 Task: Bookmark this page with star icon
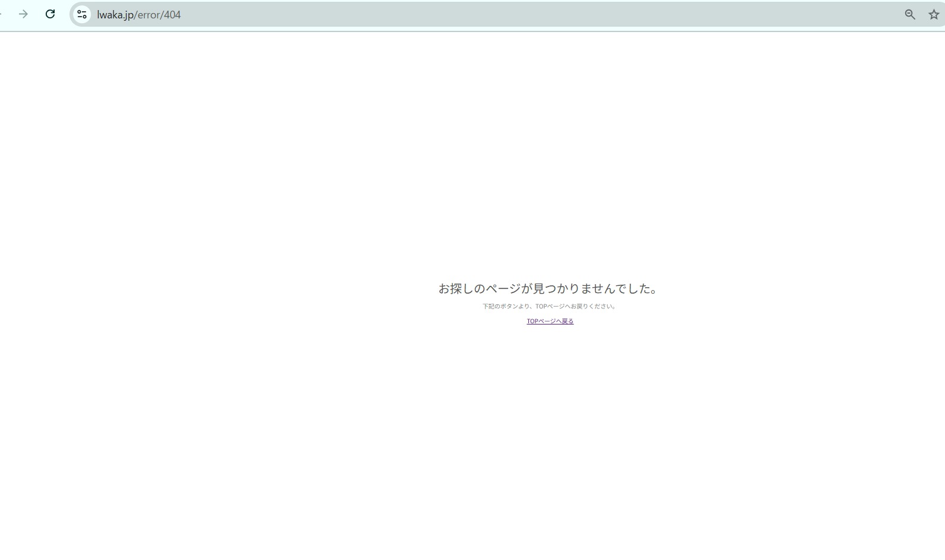934,15
